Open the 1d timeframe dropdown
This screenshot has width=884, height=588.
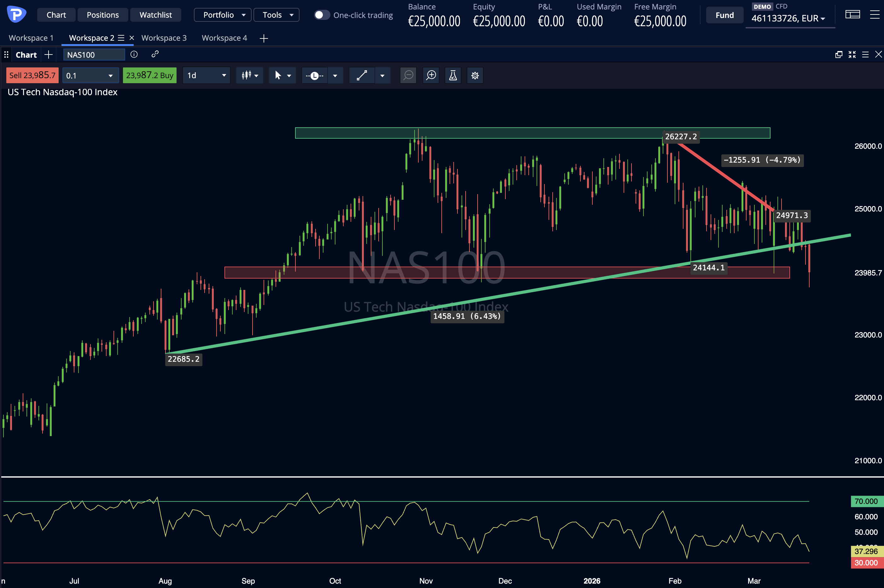(x=206, y=75)
